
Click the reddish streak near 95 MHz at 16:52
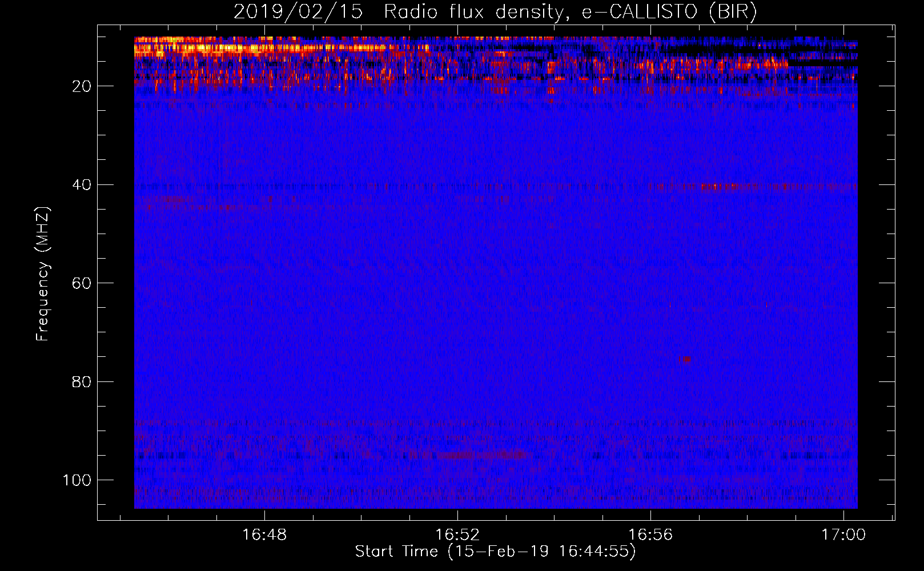point(481,455)
